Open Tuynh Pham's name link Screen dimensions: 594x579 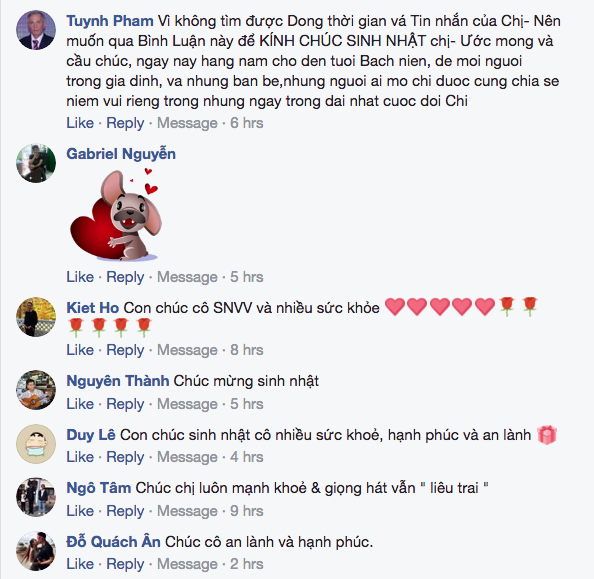110,21
